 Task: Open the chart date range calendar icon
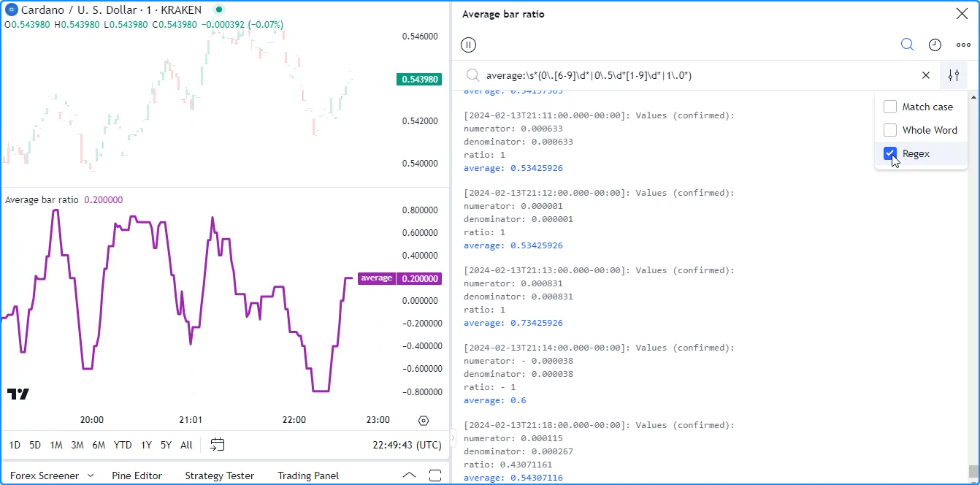pos(217,444)
